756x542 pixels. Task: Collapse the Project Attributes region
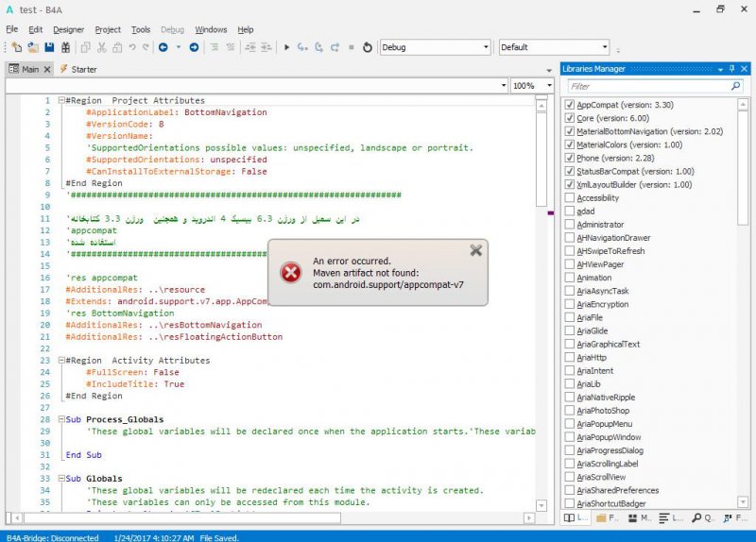coord(61,101)
